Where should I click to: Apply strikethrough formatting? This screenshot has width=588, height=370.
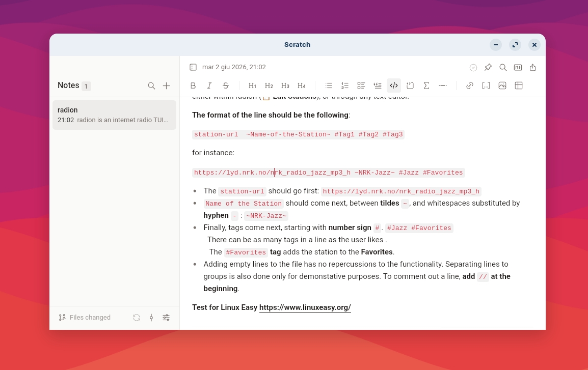[226, 86]
